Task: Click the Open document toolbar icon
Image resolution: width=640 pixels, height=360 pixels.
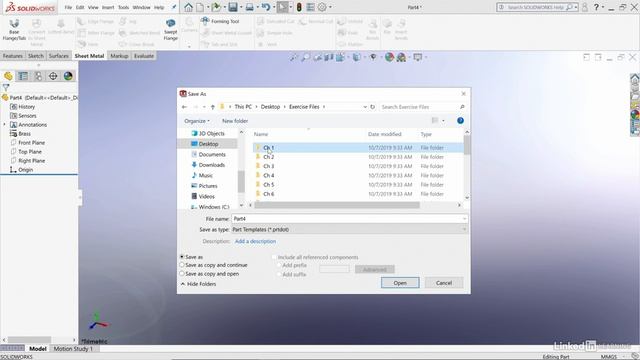Action: (x=216, y=7)
